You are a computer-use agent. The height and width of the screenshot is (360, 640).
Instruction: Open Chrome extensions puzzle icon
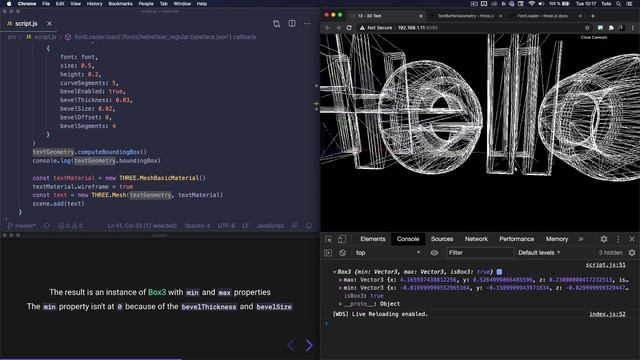pos(611,28)
